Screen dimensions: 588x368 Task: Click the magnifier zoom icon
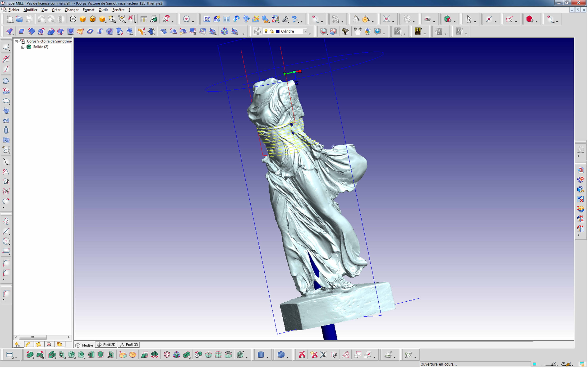click(x=112, y=19)
